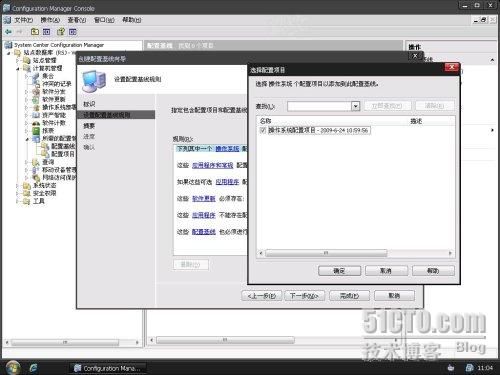Screen dimensions: 500x375
Task: Click the green 报表 icon in tree
Action: (x=36, y=131)
